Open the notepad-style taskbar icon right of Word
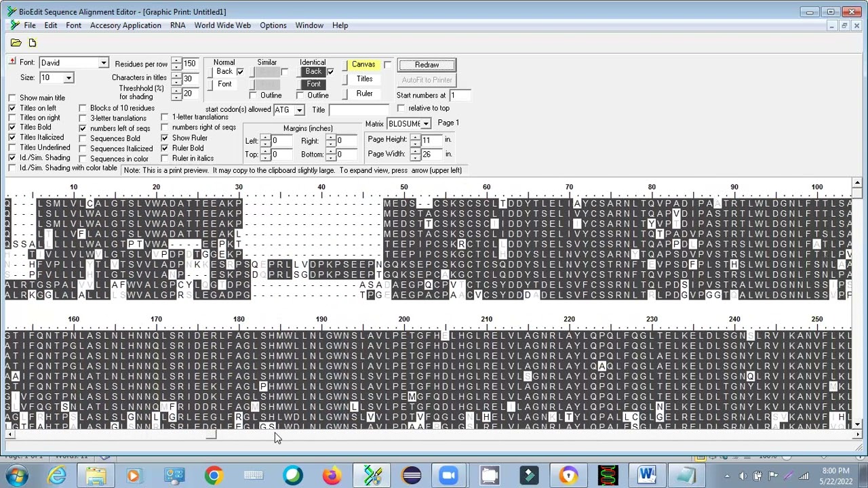Image resolution: width=868 pixels, height=488 pixels. click(x=687, y=476)
